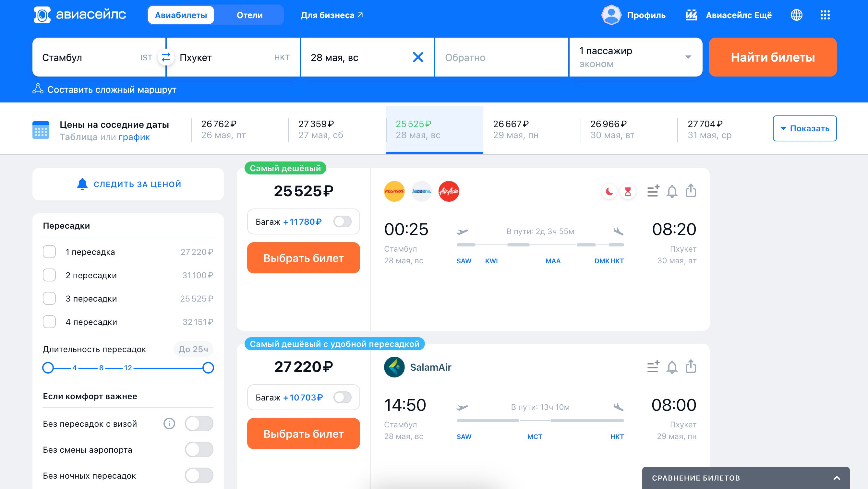This screenshot has width=868, height=489.
Task: Open info icon for visa transfers
Action: click(x=169, y=423)
